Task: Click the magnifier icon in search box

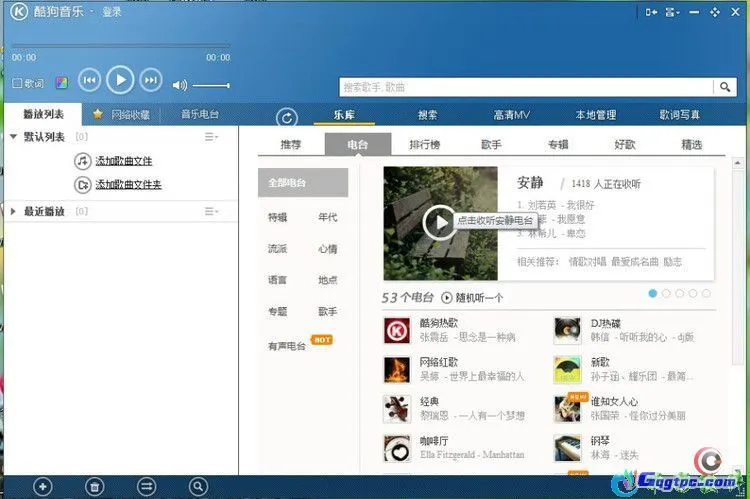Action: [x=727, y=87]
